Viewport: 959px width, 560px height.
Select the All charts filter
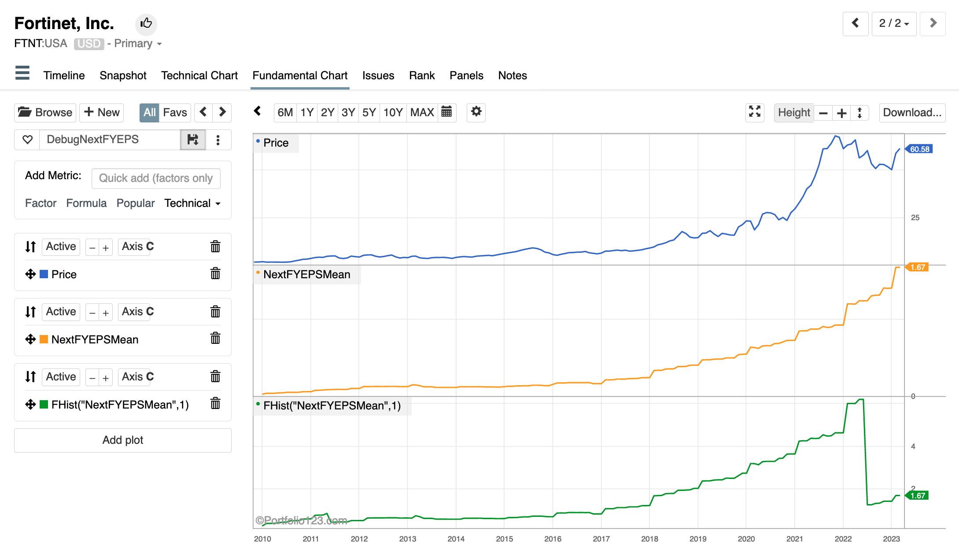tap(149, 113)
